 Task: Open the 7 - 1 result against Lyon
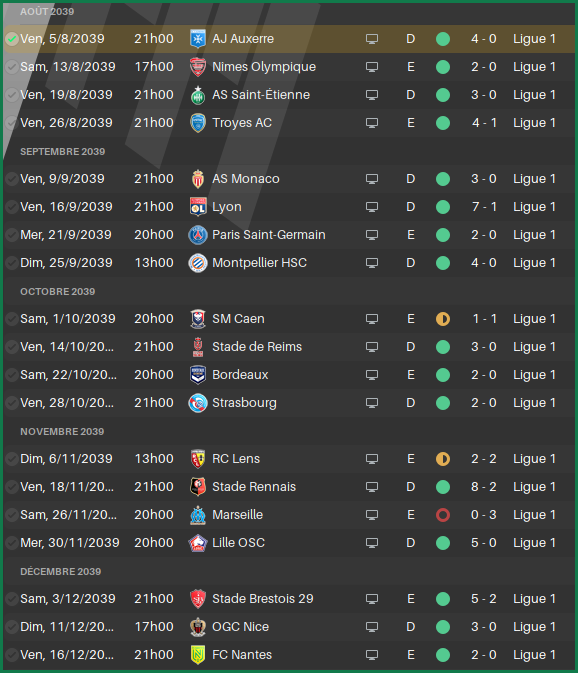pyautogui.click(x=484, y=207)
